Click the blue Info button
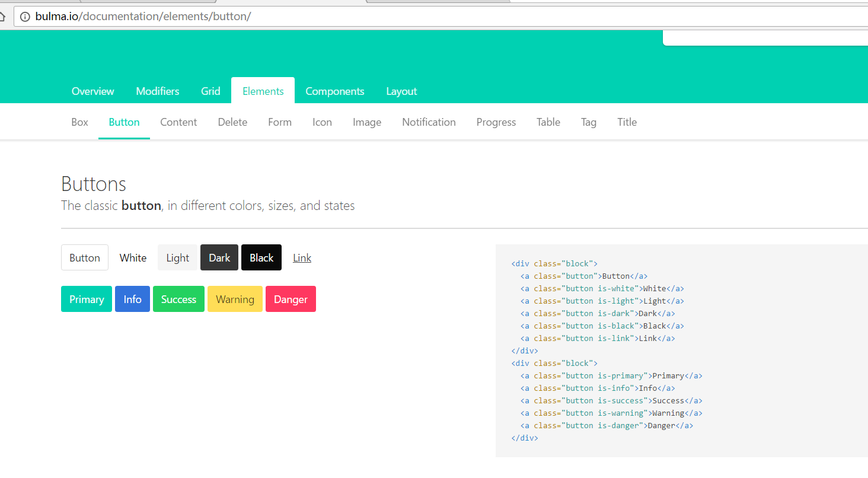868x478 pixels. point(132,299)
